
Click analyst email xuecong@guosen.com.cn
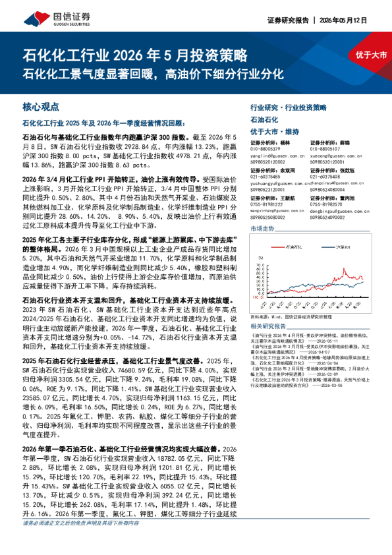coord(336,156)
